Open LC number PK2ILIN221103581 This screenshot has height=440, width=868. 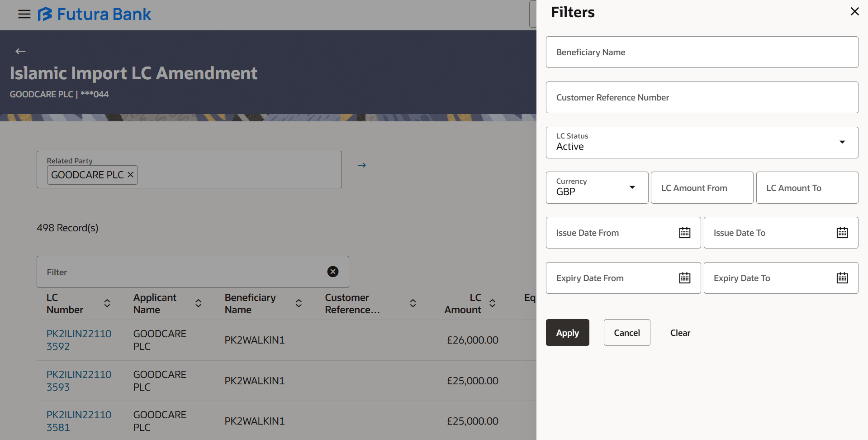pos(79,421)
